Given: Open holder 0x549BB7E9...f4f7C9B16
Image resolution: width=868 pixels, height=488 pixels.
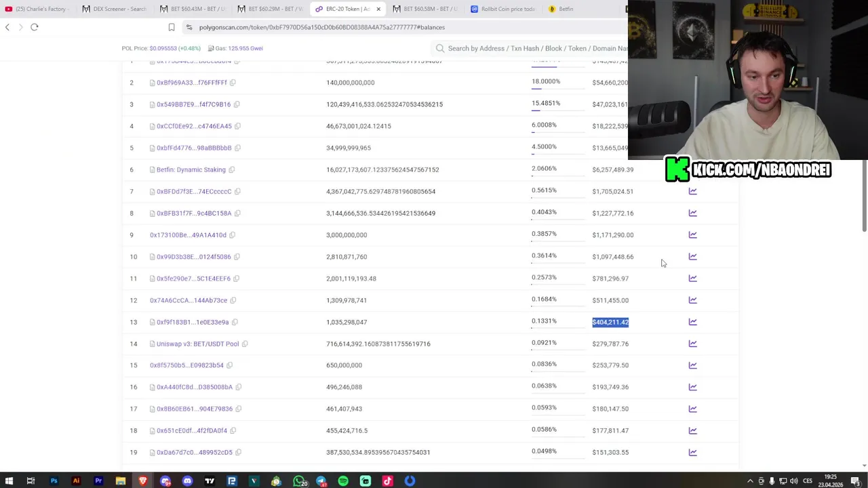Looking at the screenshot, I should point(194,104).
